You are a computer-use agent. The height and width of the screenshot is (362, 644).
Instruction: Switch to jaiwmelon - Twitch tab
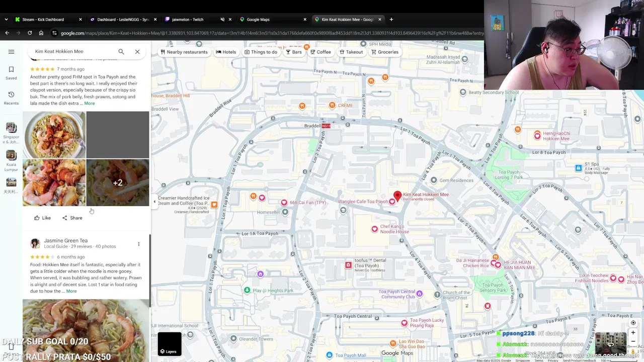pyautogui.click(x=188, y=20)
